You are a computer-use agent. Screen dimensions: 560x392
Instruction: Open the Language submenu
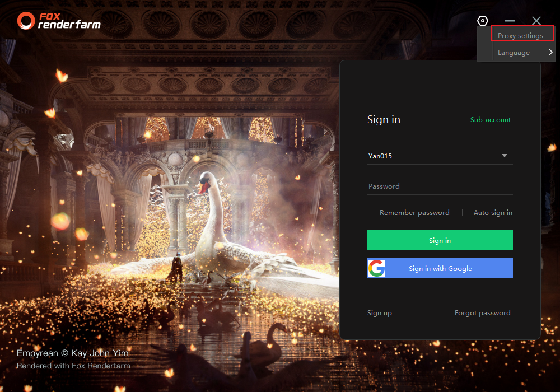[x=516, y=53]
